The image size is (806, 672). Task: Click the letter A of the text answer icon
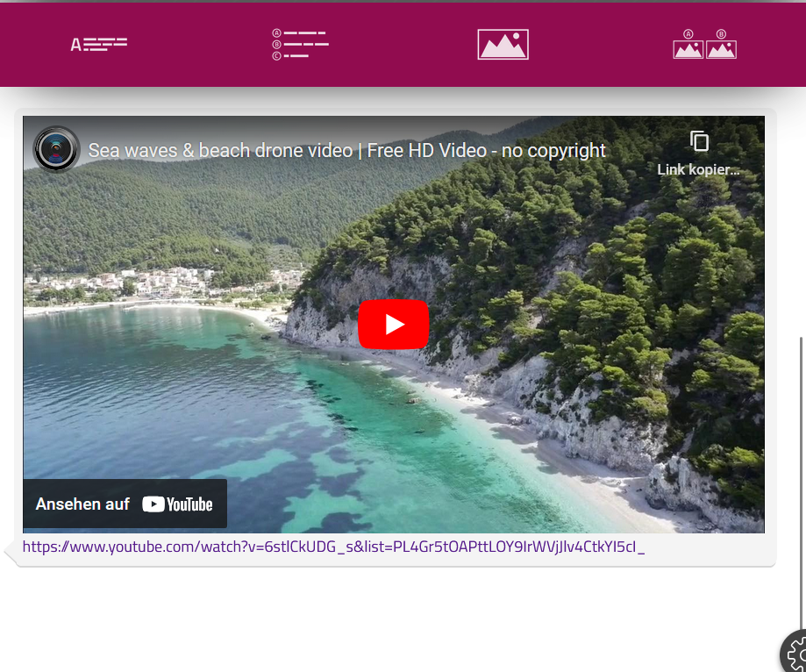tap(75, 46)
